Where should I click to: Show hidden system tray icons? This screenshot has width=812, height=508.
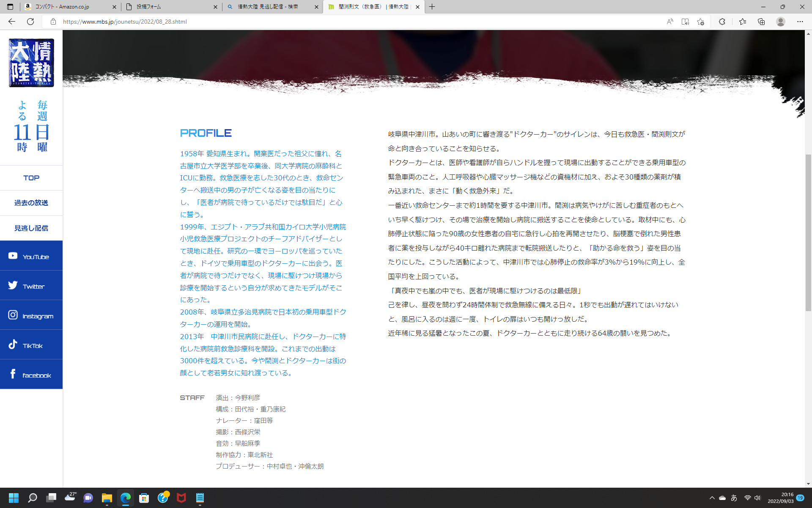pos(712,498)
